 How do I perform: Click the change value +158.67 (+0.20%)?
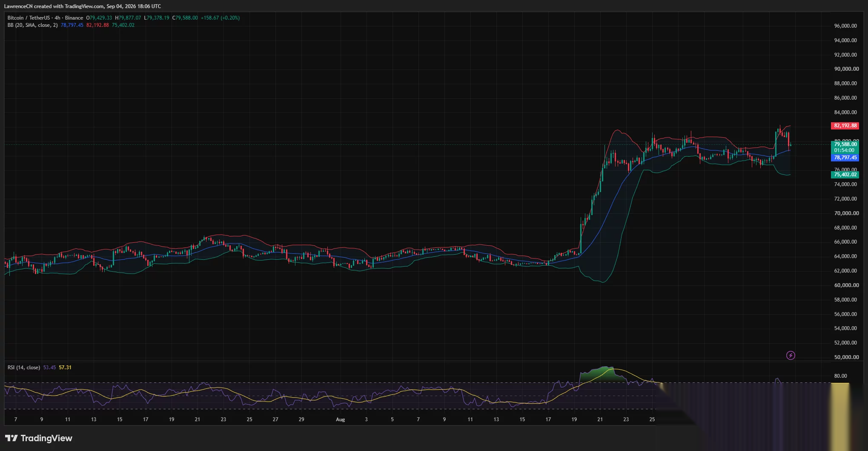[220, 18]
